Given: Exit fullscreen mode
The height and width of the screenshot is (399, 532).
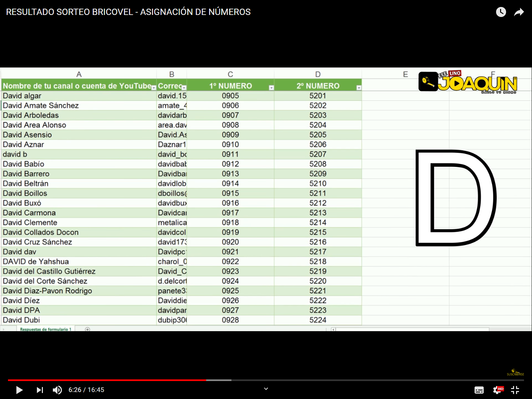Looking at the screenshot, I should coord(515,390).
